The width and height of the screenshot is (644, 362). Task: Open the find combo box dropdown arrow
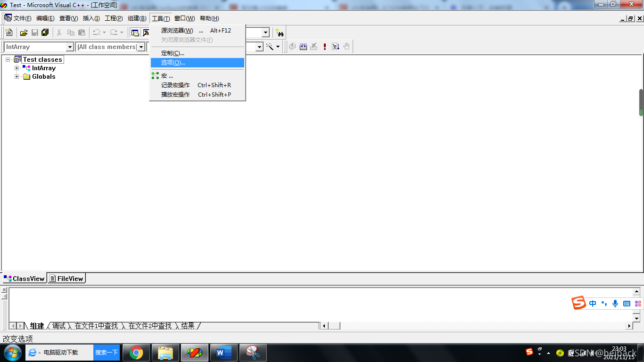(265, 33)
